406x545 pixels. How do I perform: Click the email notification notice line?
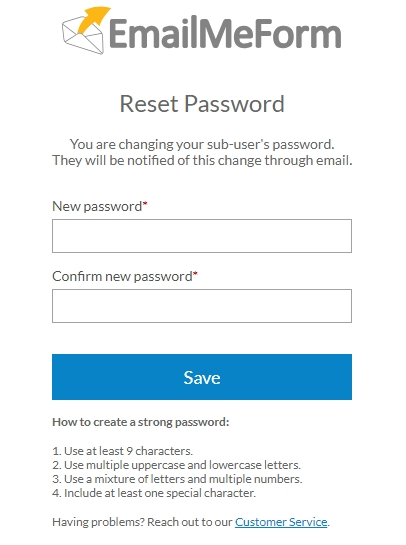[x=202, y=161]
